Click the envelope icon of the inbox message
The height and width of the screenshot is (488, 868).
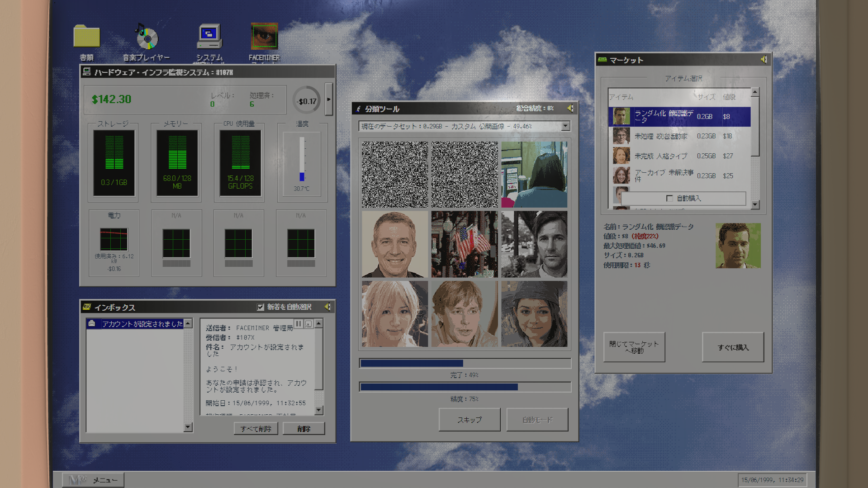point(92,323)
